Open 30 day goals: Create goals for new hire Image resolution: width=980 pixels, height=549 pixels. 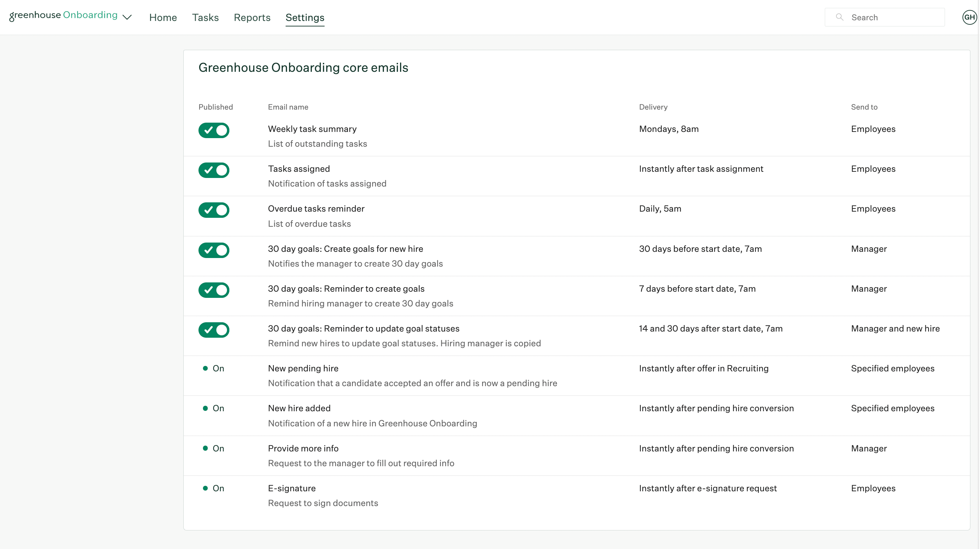coord(345,249)
